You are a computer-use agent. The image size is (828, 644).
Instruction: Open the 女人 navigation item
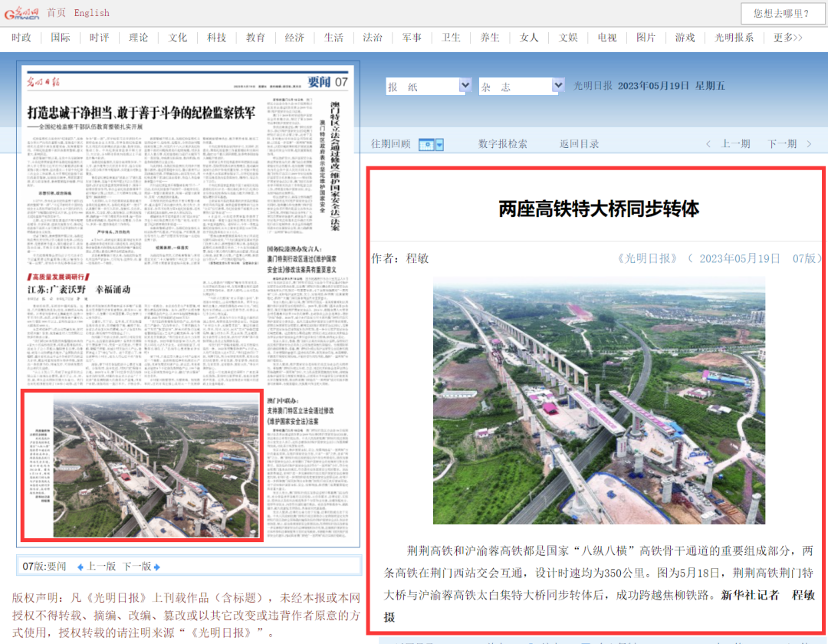[529, 38]
